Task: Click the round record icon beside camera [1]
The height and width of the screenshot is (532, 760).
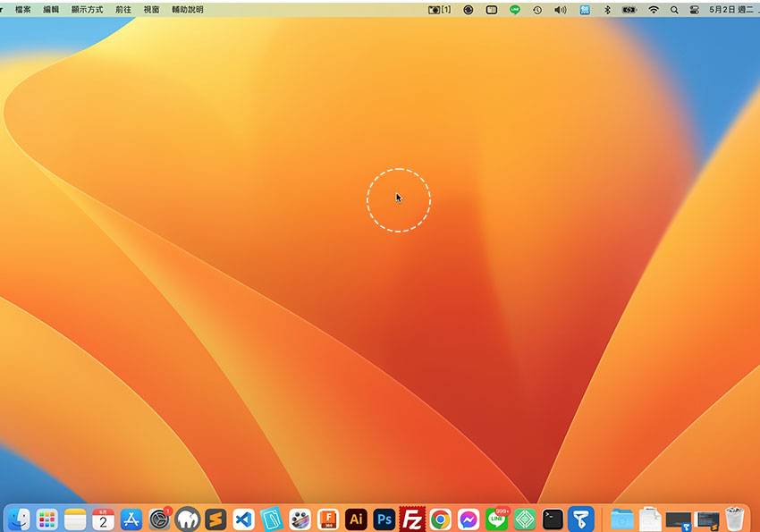Action: [469, 9]
